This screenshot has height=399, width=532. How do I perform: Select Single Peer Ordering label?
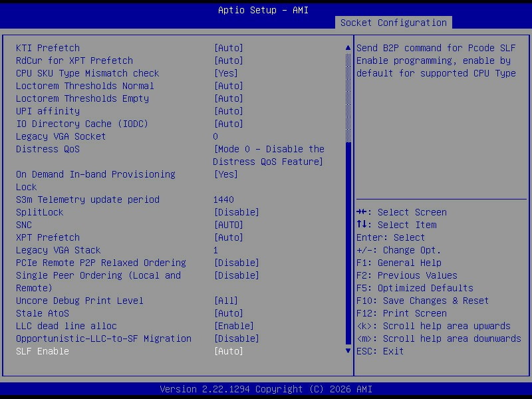pos(98,281)
